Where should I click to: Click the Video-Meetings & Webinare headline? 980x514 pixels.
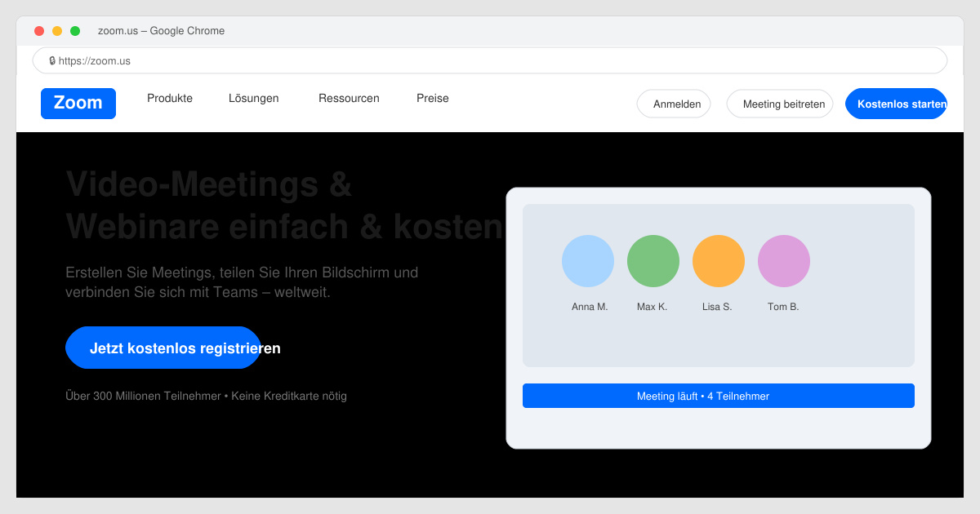(x=284, y=205)
